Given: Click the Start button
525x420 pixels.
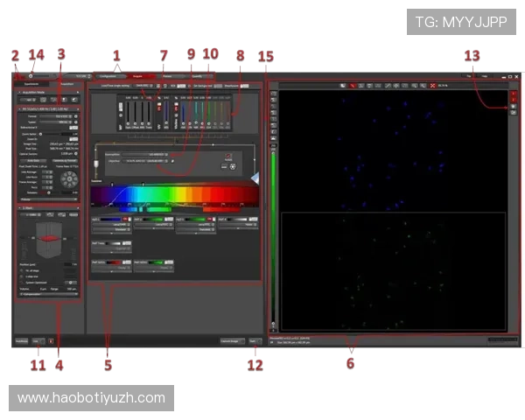Looking at the screenshot, I should 255,340.
